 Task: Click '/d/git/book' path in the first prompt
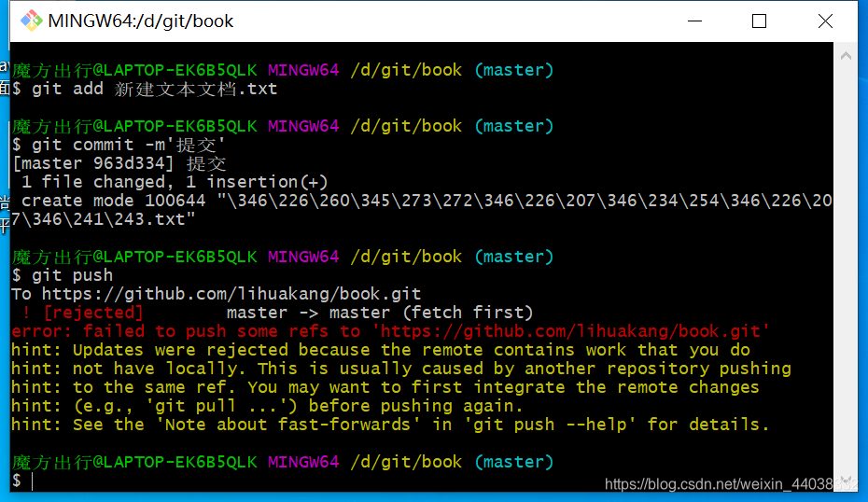pos(406,70)
